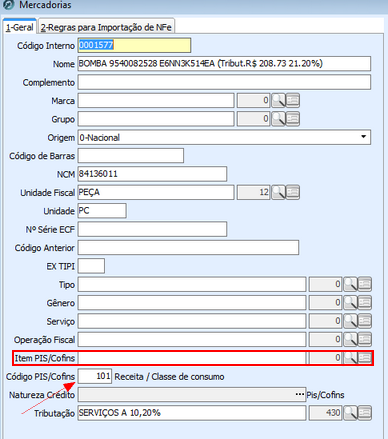Click the Gênero search magnifier icon
The width and height of the screenshot is (388, 439).
351,303
